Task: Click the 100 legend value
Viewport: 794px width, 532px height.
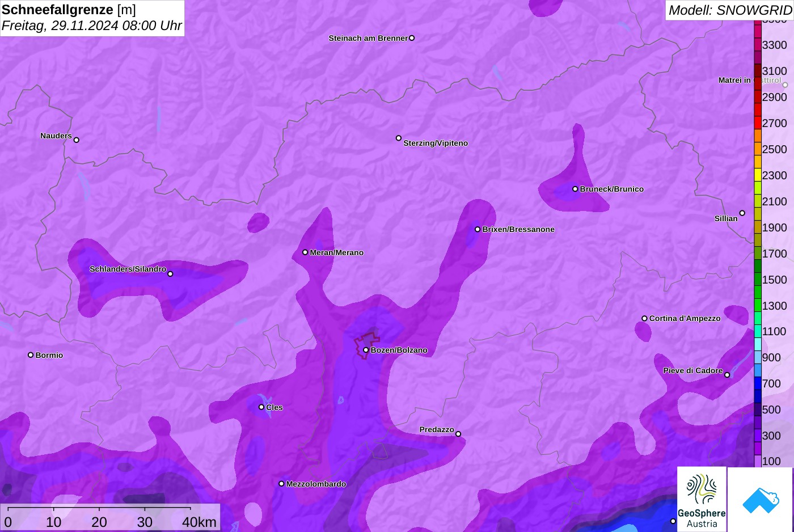Action: [x=771, y=461]
